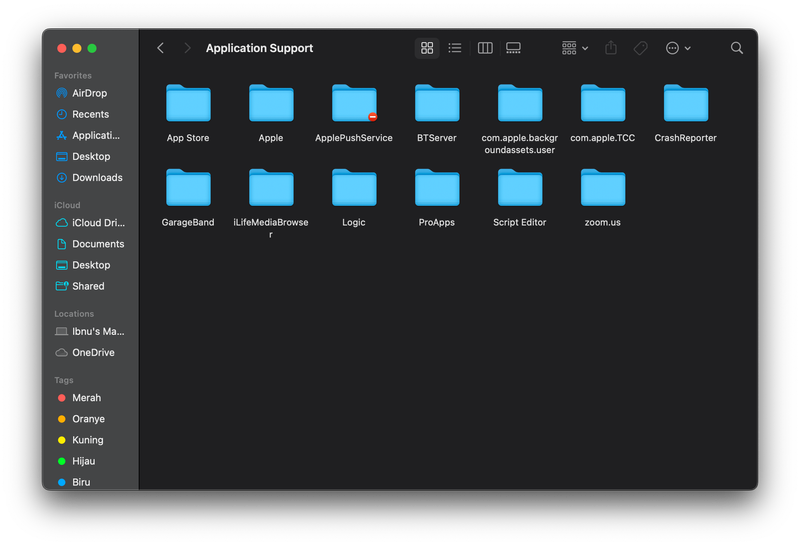This screenshot has height=546, width=800.
Task: Go forward with the right chevron
Action: click(187, 48)
